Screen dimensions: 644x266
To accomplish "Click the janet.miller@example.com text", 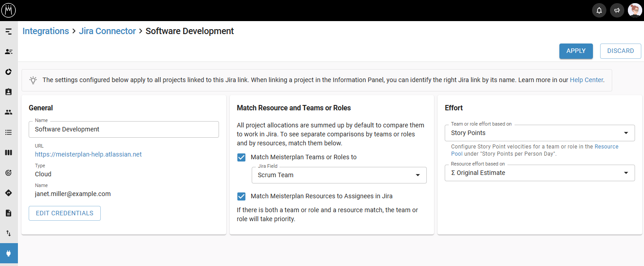I will click(x=73, y=194).
